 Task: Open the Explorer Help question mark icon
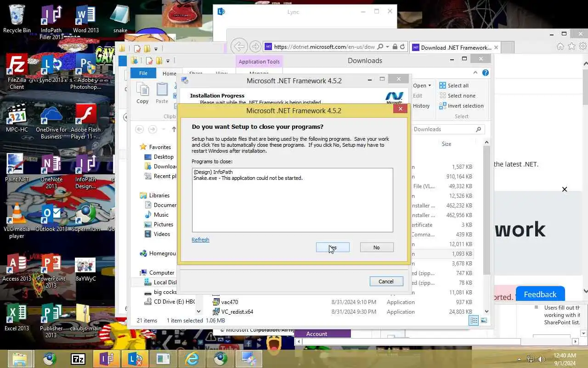click(486, 73)
